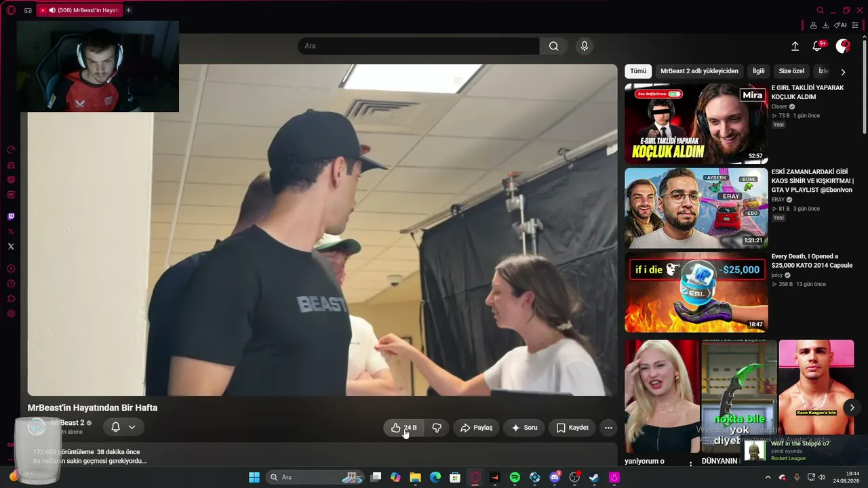
Task: Click the YouTube search magnifier button
Action: tap(554, 46)
